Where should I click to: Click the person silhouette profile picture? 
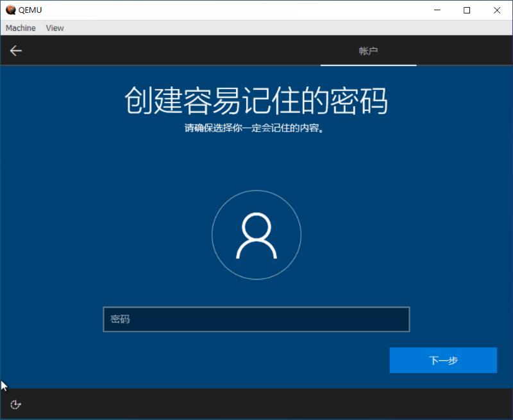(x=256, y=235)
